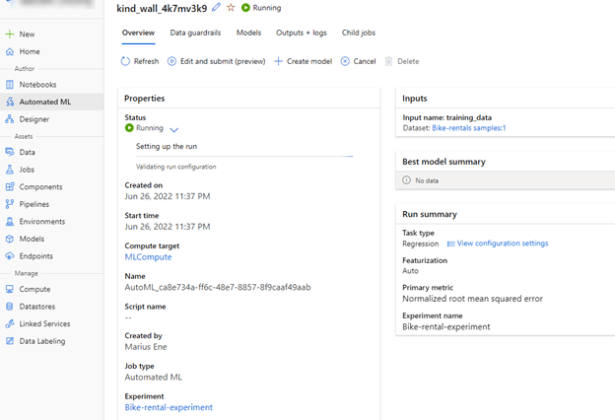The height and width of the screenshot is (420, 615).
Task: Click Create model button
Action: tap(302, 61)
